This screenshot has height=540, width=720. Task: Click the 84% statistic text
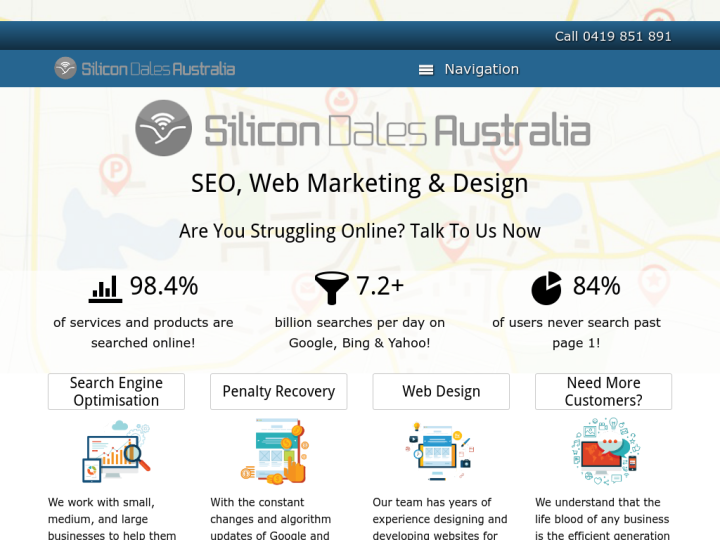[596, 286]
